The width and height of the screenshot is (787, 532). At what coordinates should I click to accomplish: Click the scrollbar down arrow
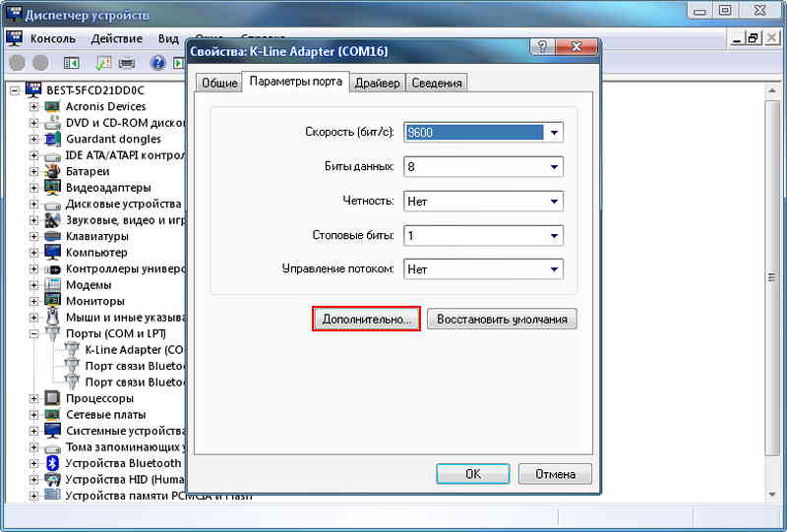tap(772, 495)
